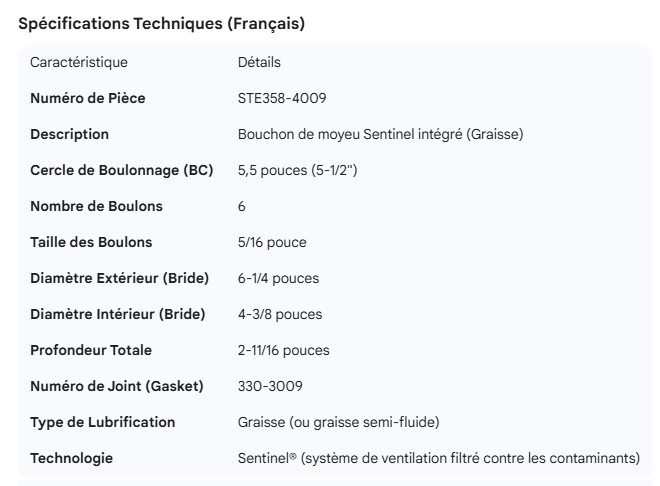Viewport: 660px width, 486px height.
Task: Click the 4-3/8 pouces value
Action: 280,314
